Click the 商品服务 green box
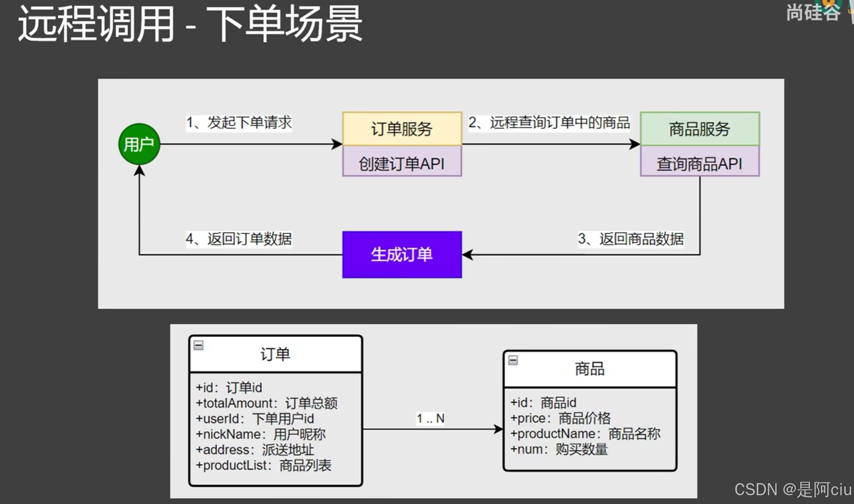The height and width of the screenshot is (504, 854). [x=699, y=129]
